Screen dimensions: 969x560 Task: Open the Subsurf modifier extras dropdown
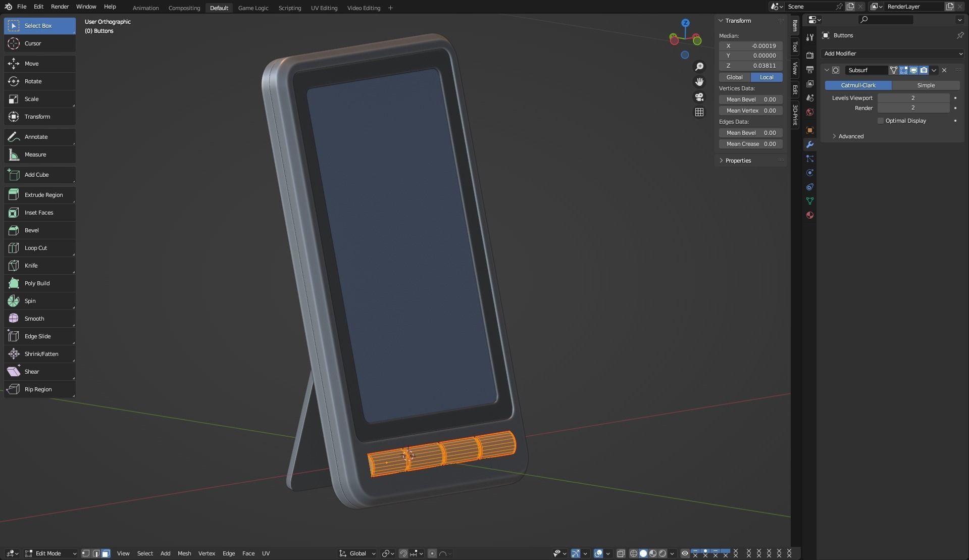(934, 70)
